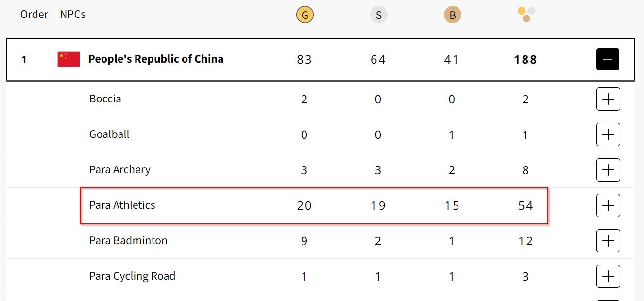This screenshot has height=301, width=644.
Task: Expand the Para Athletics row
Action: [x=608, y=205]
